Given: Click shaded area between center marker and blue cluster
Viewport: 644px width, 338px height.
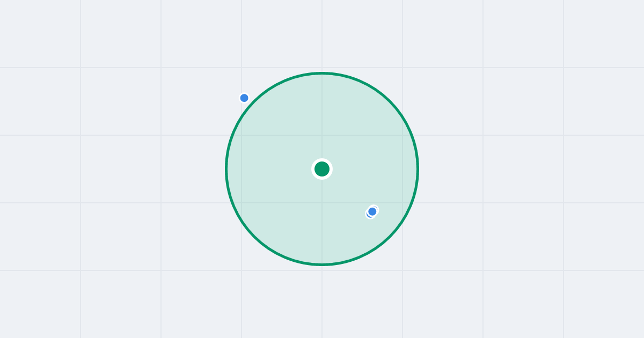Looking at the screenshot, I should (349, 192).
